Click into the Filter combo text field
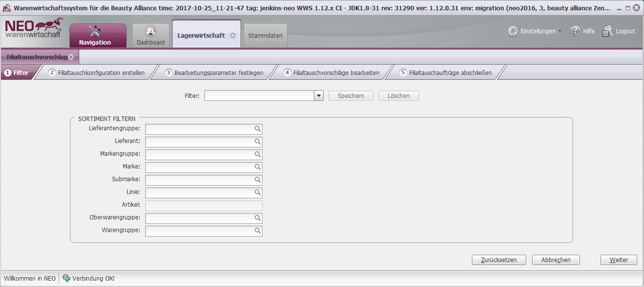Viewport: 644px width, 287px height. [259, 96]
